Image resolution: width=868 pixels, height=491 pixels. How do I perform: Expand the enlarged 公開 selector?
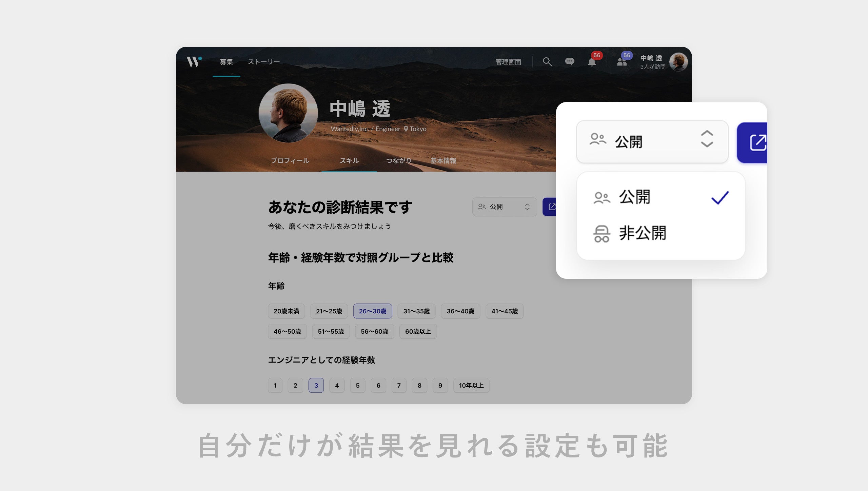coord(652,142)
